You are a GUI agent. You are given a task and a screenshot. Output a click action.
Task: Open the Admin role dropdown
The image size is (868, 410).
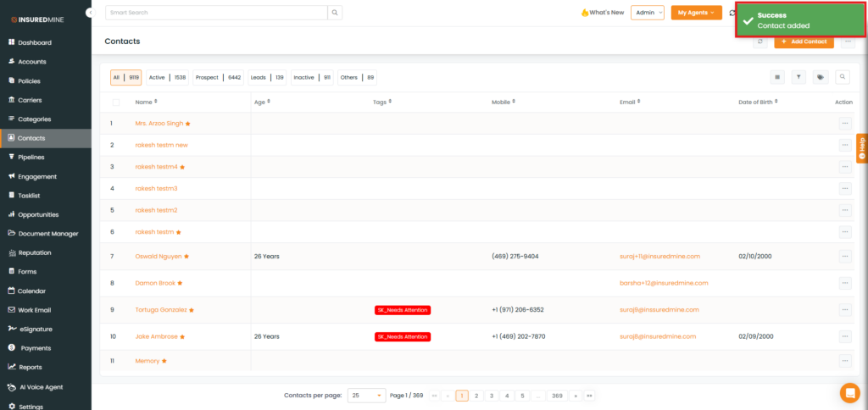[x=647, y=13]
